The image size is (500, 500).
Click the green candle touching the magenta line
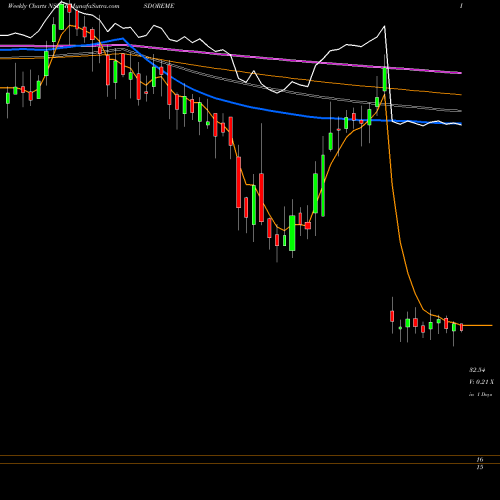point(385,79)
